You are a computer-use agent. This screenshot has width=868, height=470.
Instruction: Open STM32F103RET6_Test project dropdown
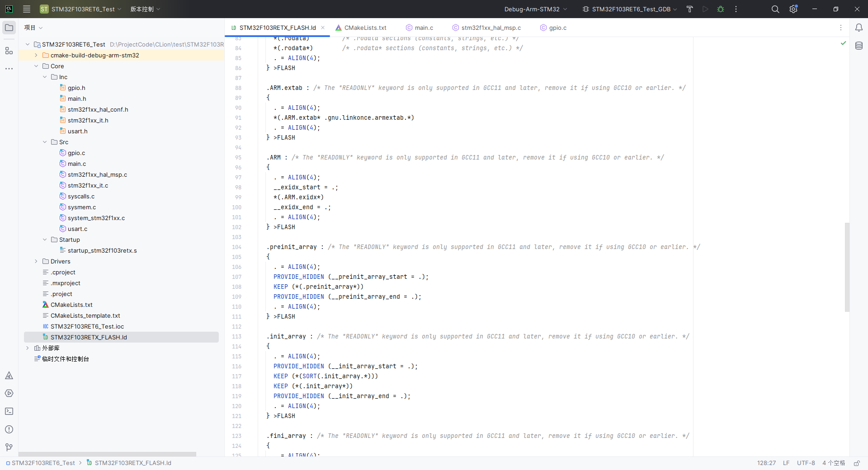point(80,9)
